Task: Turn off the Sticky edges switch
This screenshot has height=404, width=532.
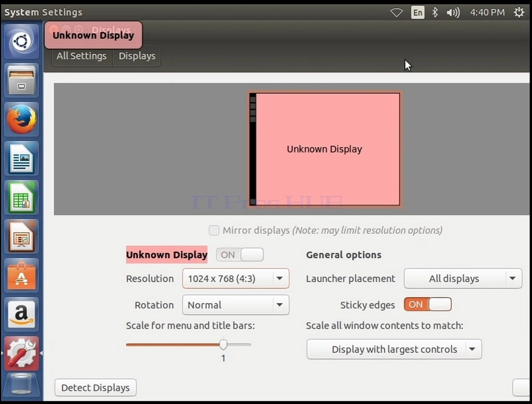Action: 427,304
